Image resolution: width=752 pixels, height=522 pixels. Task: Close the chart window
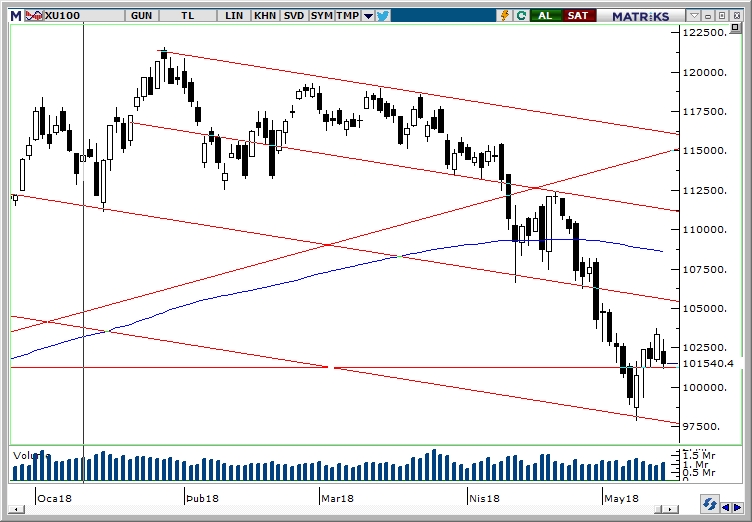point(737,16)
